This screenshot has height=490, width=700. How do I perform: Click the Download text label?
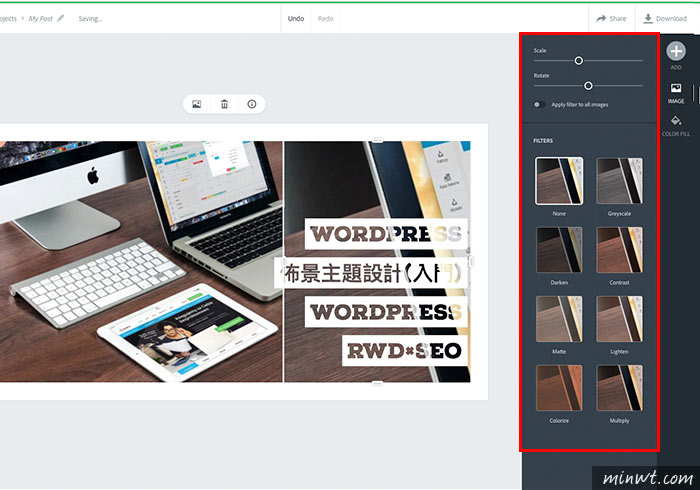(671, 18)
